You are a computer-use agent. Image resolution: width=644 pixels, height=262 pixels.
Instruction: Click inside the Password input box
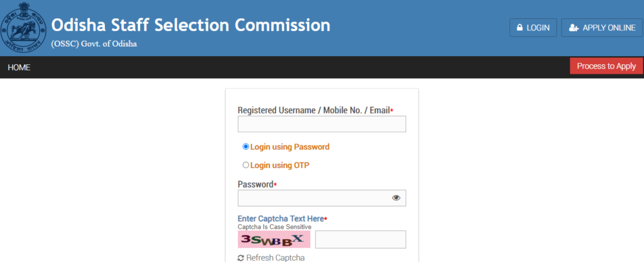pos(322,198)
